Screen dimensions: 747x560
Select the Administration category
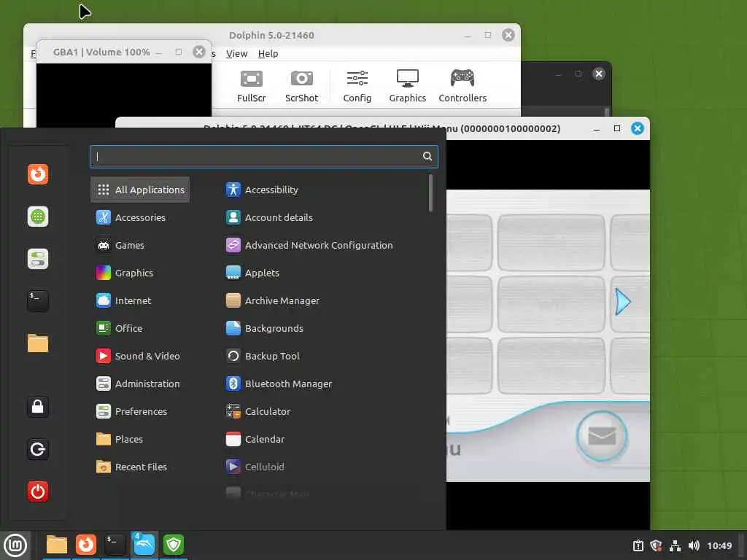point(140,384)
